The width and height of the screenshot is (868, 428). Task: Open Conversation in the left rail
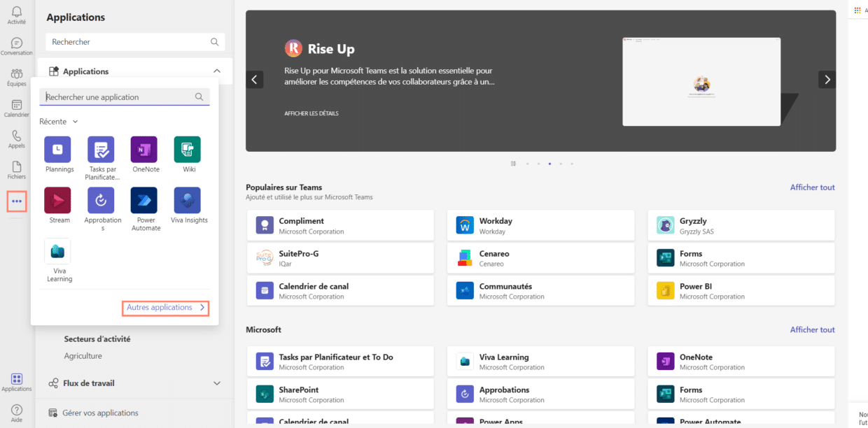pos(17,46)
